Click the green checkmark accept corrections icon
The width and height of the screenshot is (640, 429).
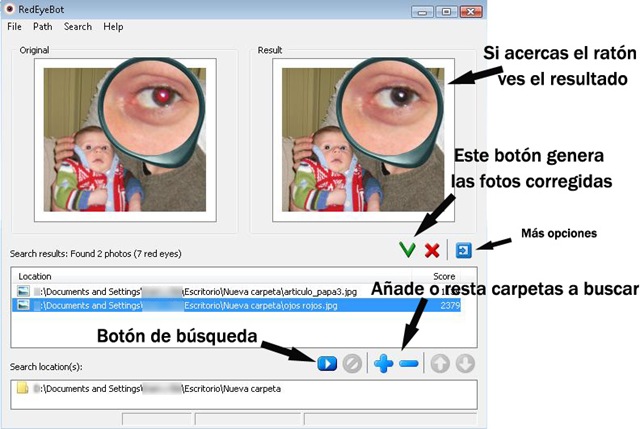(407, 249)
